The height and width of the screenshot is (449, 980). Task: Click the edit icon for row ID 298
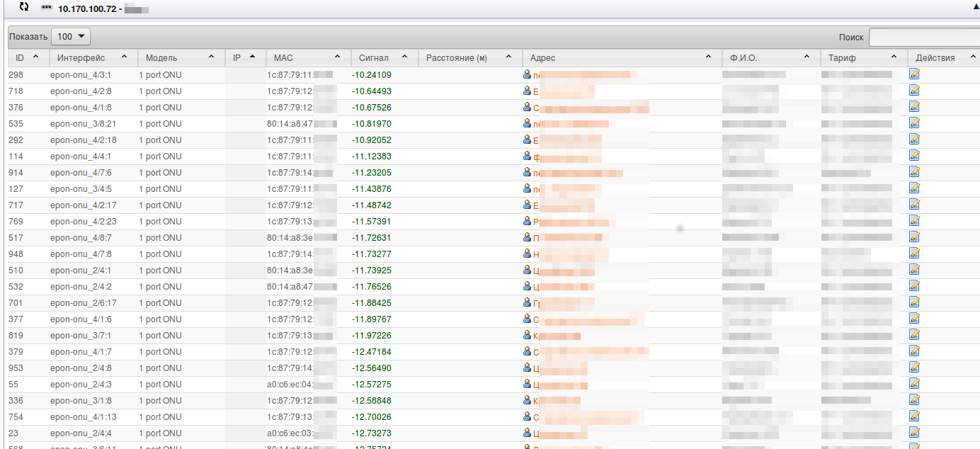914,74
